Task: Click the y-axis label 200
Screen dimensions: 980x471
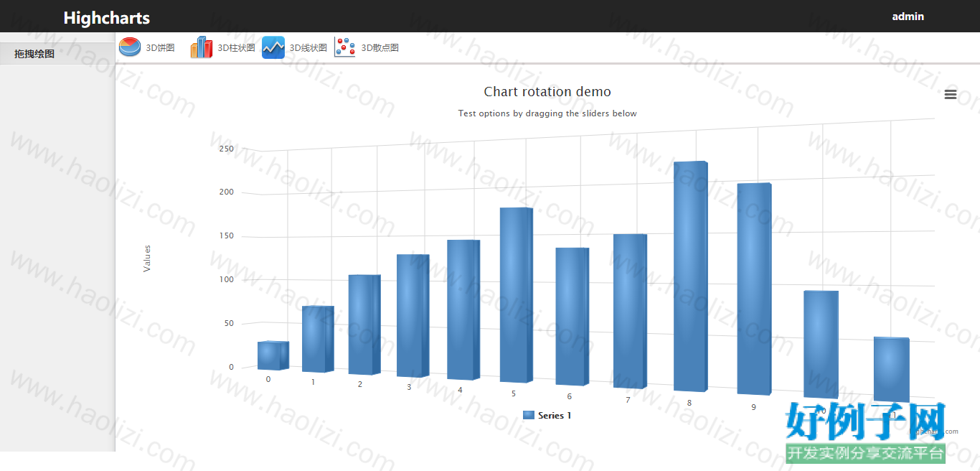Action: coord(227,192)
